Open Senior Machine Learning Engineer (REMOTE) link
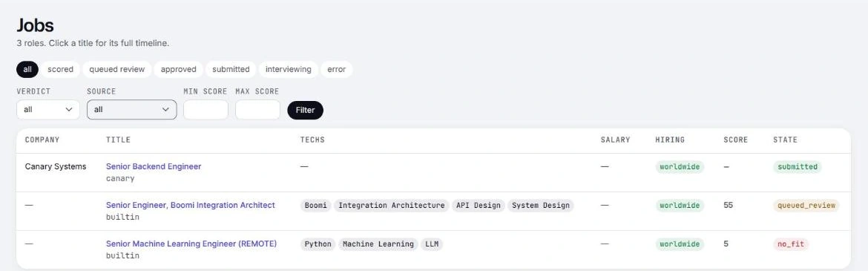868x271 pixels. pyautogui.click(x=191, y=244)
